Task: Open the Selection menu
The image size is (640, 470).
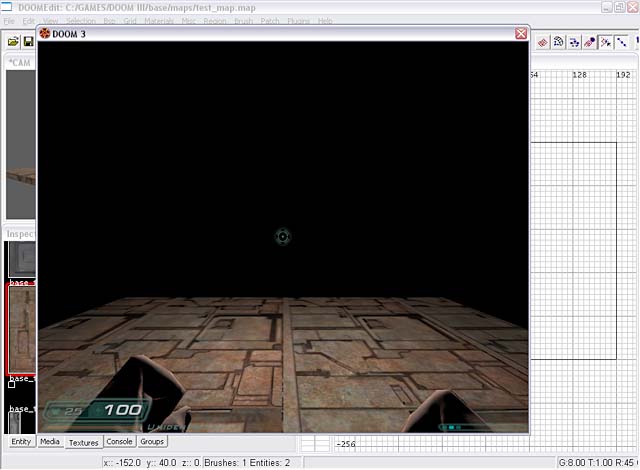Action: coord(81,20)
